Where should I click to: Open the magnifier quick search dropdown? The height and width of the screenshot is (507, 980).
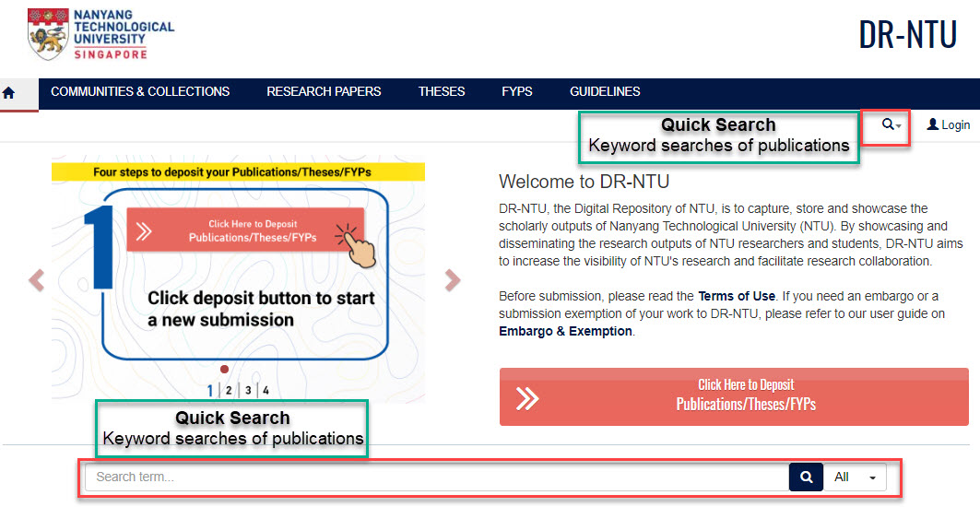pyautogui.click(x=891, y=125)
